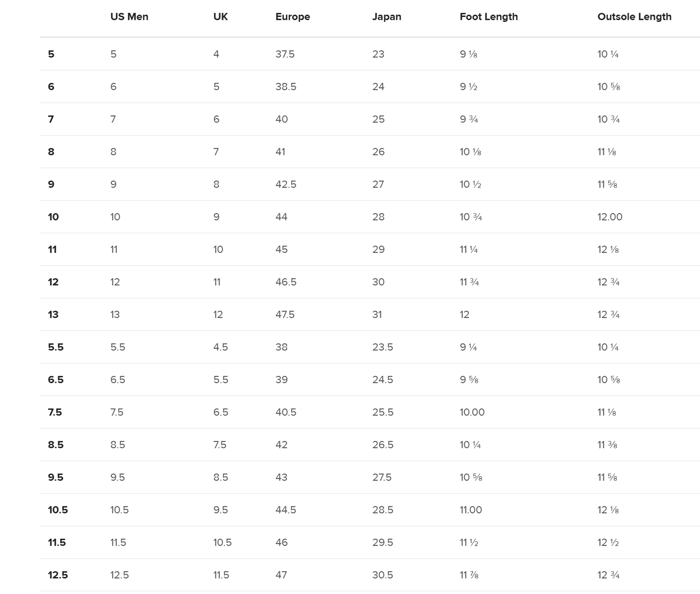Select the bold 5.5 row label
700x594 pixels.
click(56, 347)
